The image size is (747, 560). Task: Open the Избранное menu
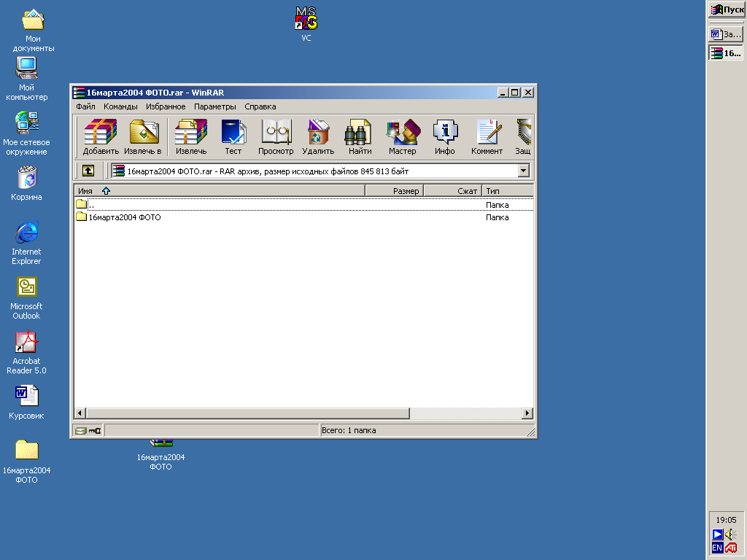pyautogui.click(x=166, y=106)
